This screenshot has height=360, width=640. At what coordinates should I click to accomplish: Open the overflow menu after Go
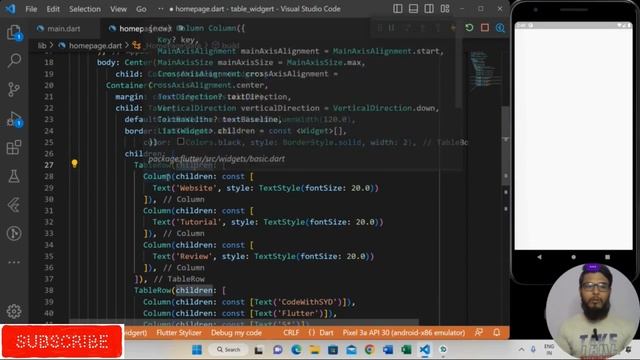click(160, 9)
